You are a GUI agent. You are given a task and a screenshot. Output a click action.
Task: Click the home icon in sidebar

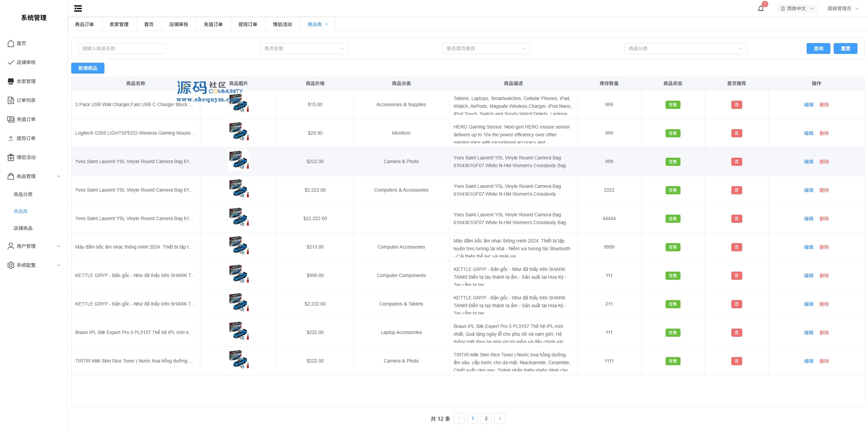[11, 43]
